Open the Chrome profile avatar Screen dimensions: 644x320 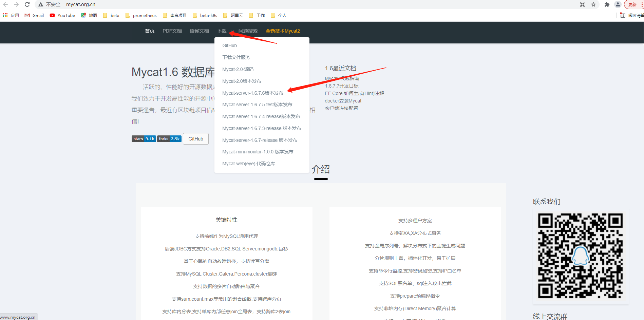[x=618, y=4]
